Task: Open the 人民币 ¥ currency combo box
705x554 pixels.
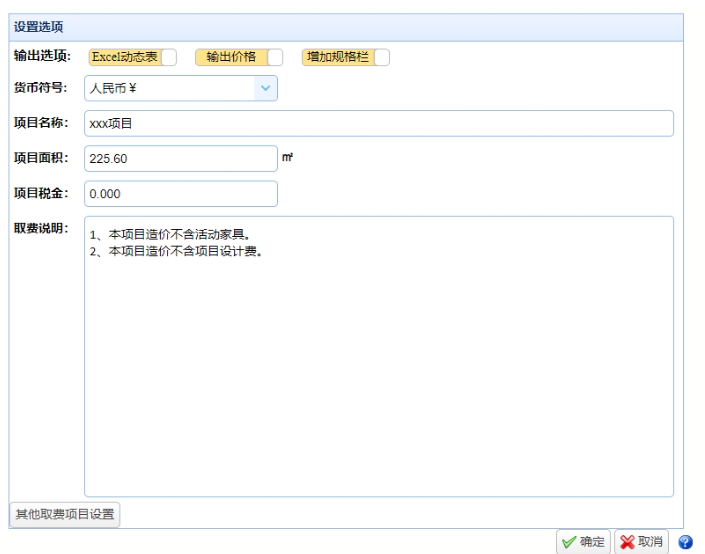Action: (x=168, y=88)
